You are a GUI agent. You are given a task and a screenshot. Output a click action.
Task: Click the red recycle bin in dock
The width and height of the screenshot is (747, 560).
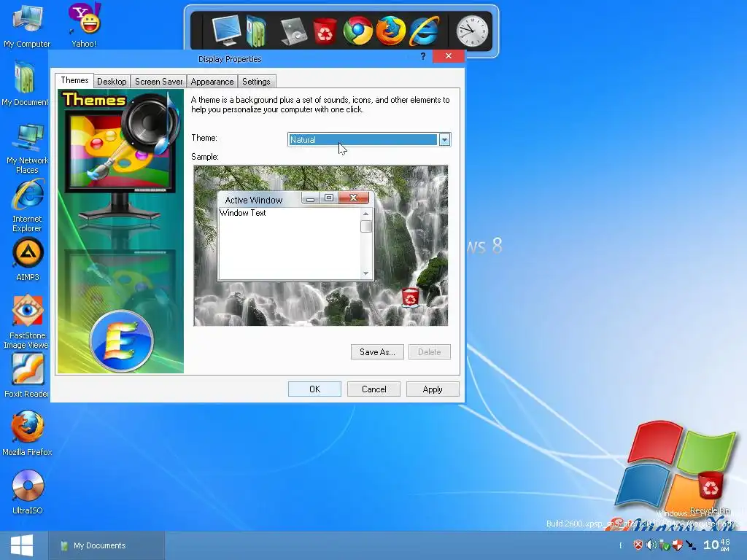325,31
